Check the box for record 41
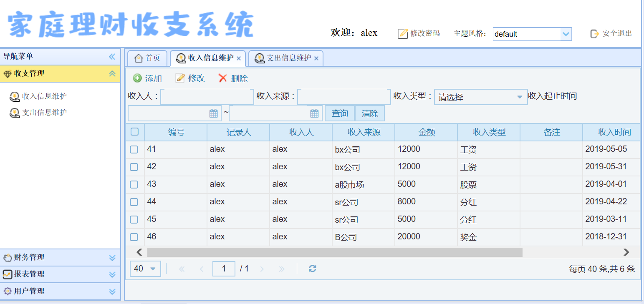The height and width of the screenshot is (304, 644). [x=134, y=149]
